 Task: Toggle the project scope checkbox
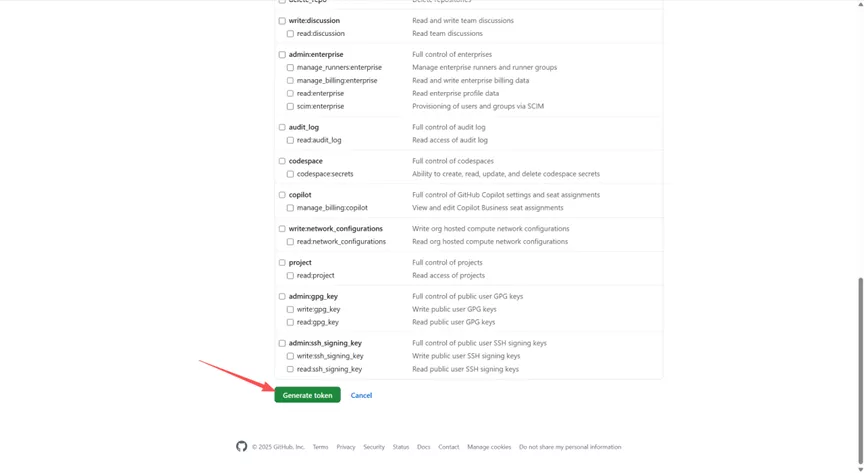282,263
